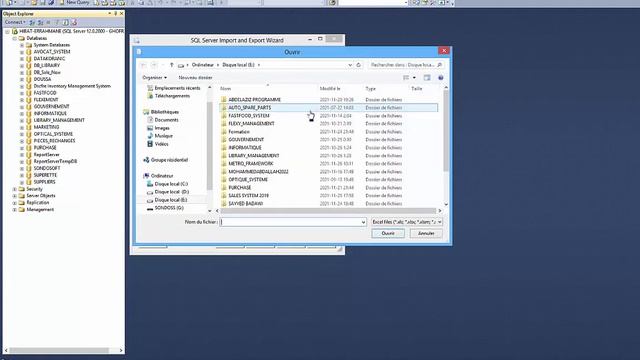Click the Images library icon
Image resolution: width=640 pixels, height=360 pixels.
pyautogui.click(x=150, y=128)
